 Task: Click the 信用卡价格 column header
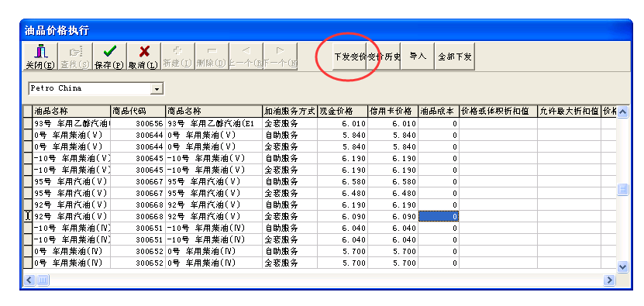pos(393,112)
